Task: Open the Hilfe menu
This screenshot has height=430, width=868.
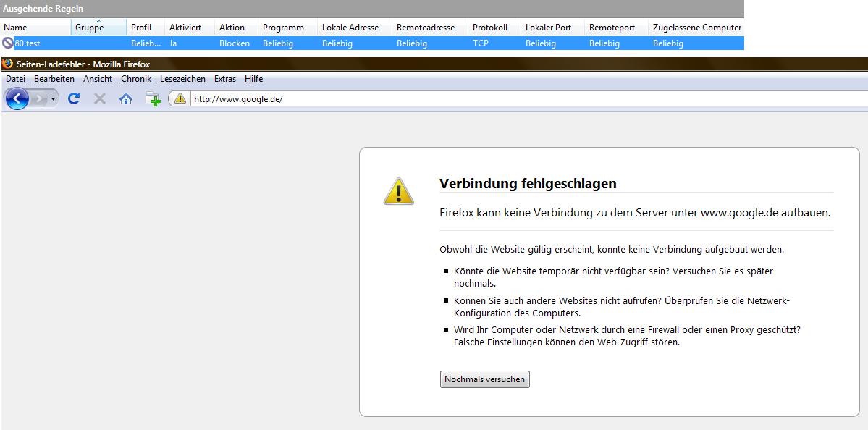Action: tap(253, 79)
